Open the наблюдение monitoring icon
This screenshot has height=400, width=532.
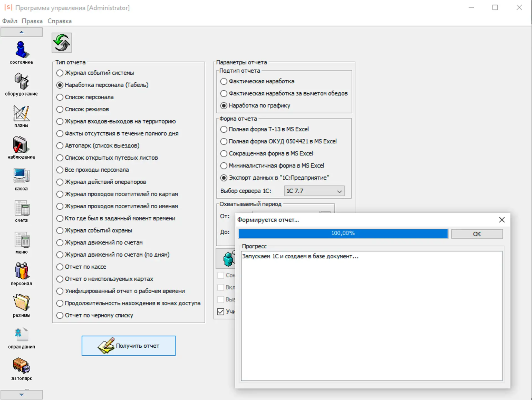[20, 145]
